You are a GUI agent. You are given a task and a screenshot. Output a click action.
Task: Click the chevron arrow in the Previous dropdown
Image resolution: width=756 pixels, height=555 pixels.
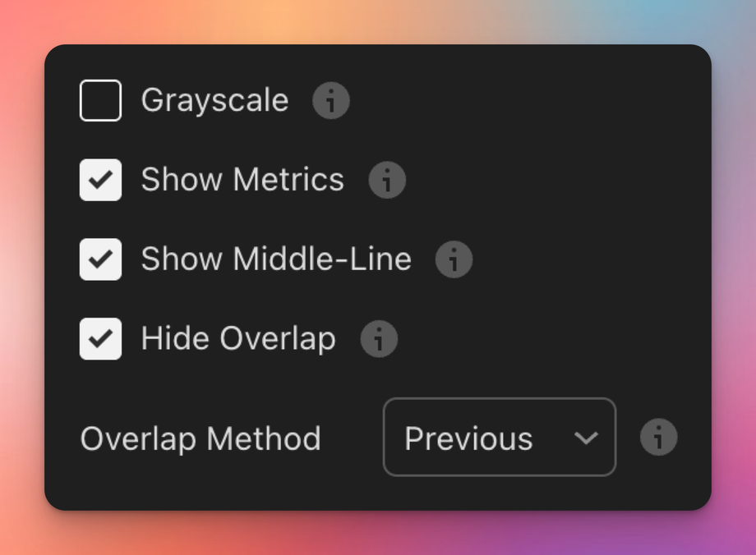(x=587, y=438)
